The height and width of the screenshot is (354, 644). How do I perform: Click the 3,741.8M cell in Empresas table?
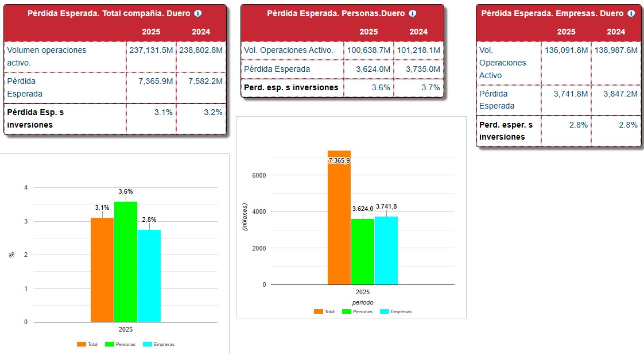(566, 100)
